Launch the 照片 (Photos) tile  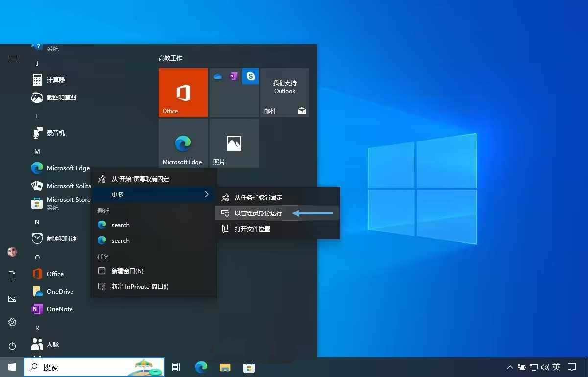pos(234,143)
